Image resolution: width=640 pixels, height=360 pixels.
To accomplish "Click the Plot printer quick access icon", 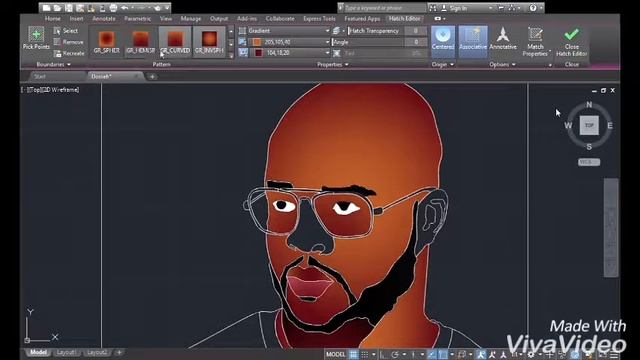I will (113, 8).
